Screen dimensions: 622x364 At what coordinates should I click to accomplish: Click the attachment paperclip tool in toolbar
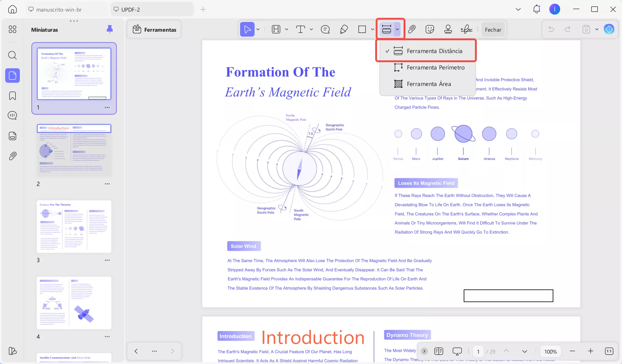[x=412, y=29]
